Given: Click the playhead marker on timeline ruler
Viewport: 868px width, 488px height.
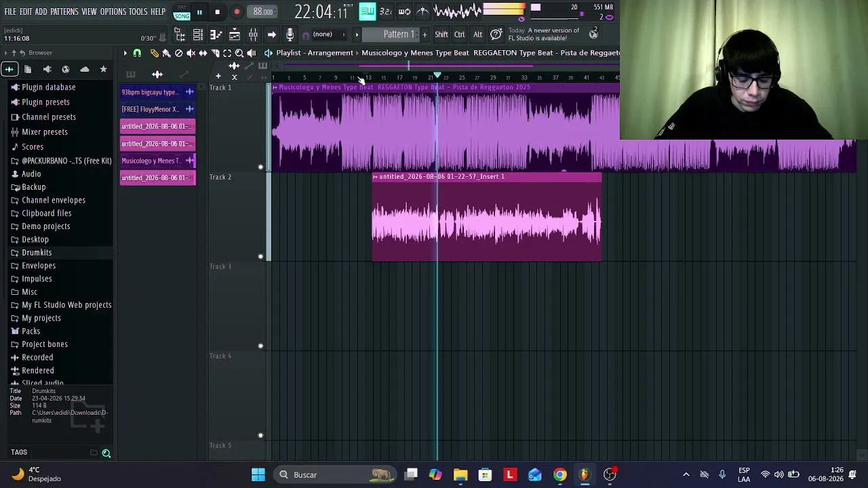Looking at the screenshot, I should (x=437, y=76).
